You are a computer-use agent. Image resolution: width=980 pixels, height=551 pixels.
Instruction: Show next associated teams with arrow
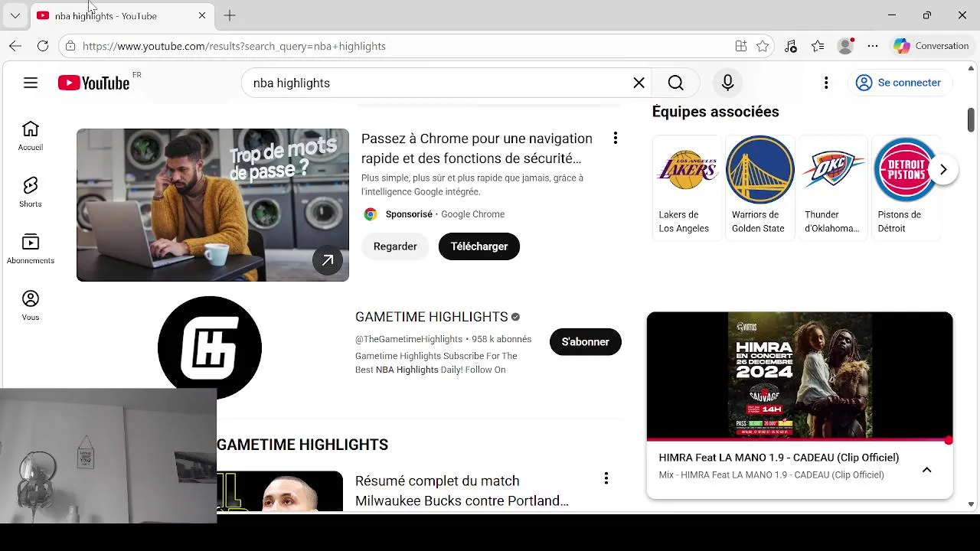click(x=943, y=169)
